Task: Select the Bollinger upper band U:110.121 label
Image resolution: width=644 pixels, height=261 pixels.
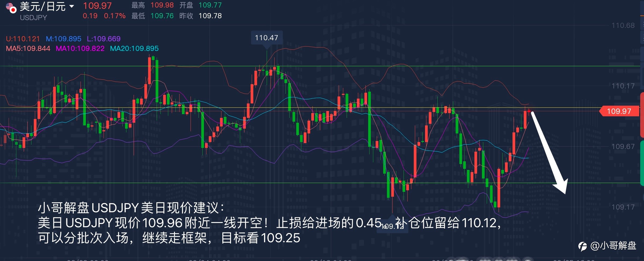Action: point(23,39)
